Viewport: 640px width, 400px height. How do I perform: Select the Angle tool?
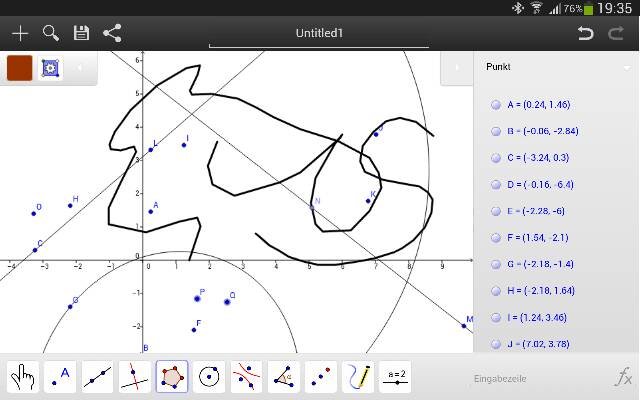tap(283, 377)
